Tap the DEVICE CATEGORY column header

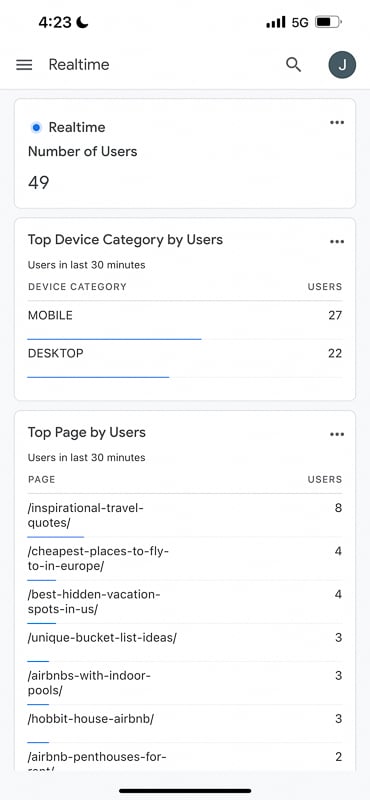click(77, 287)
